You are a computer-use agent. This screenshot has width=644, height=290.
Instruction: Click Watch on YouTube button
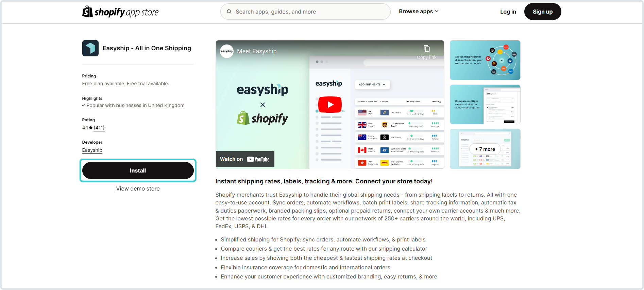[245, 159]
